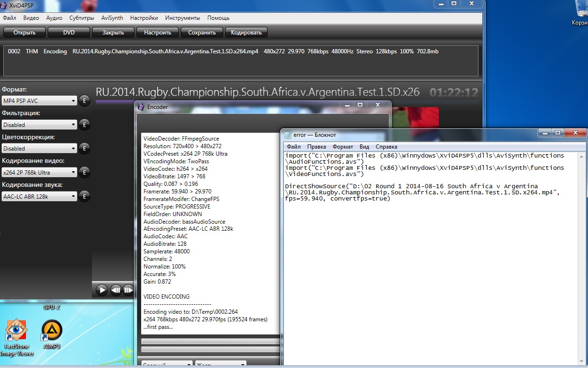Step forward one frame in the player
This screenshot has height=368, width=588.
128,290
